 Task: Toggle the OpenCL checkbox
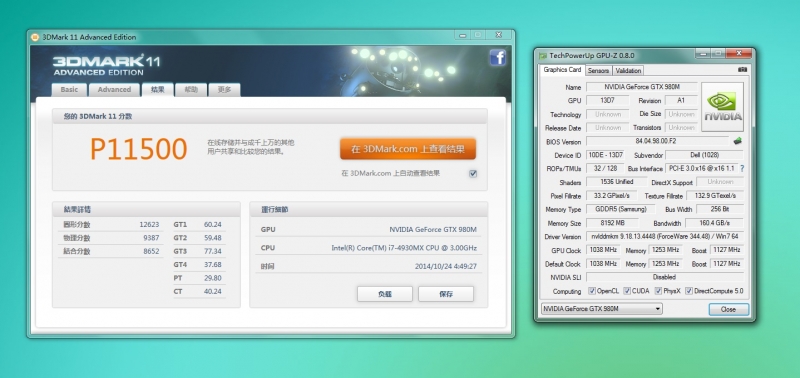pyautogui.click(x=592, y=291)
